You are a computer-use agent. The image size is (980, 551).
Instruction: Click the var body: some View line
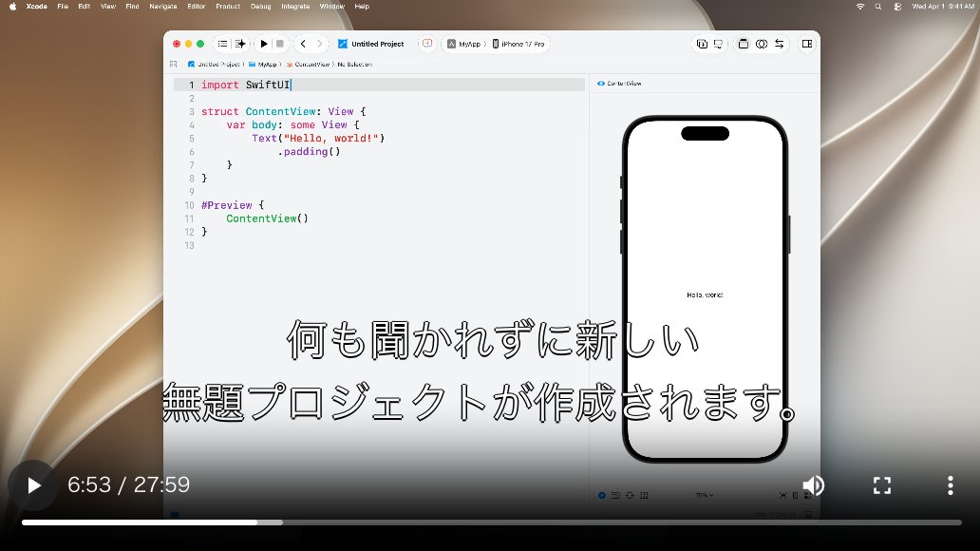coord(292,125)
